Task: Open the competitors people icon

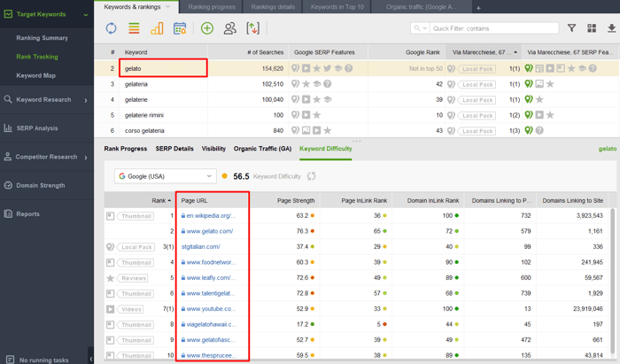Action: (x=229, y=28)
